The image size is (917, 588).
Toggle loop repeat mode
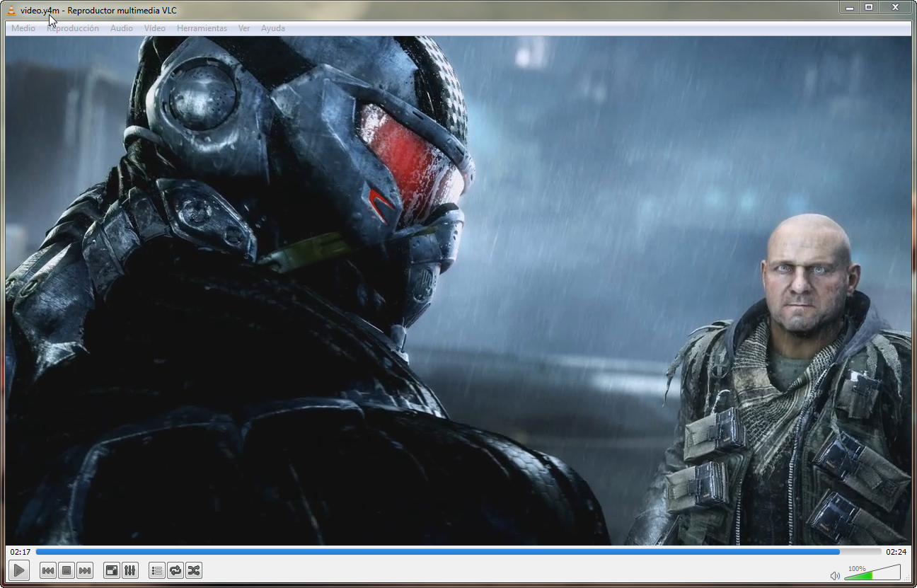tap(175, 570)
